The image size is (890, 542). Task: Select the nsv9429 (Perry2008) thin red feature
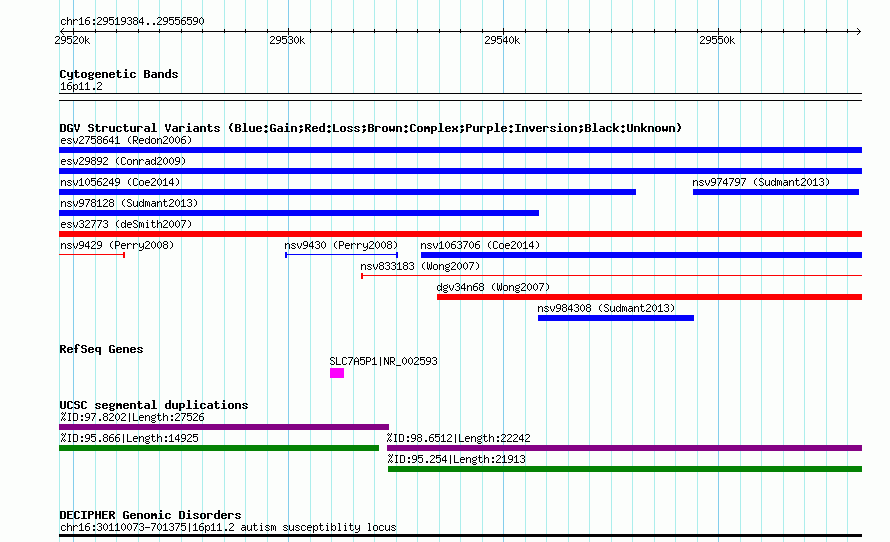tap(92, 255)
